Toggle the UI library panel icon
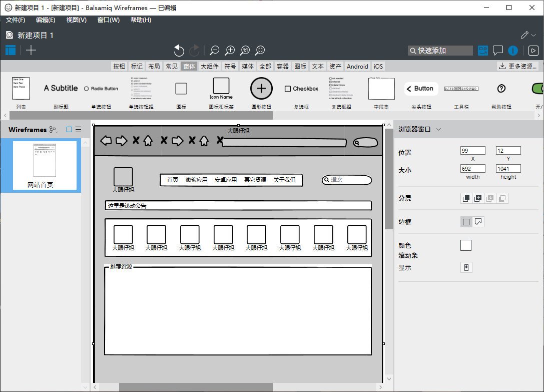Screen dimensions: 544x392 pos(482,51)
